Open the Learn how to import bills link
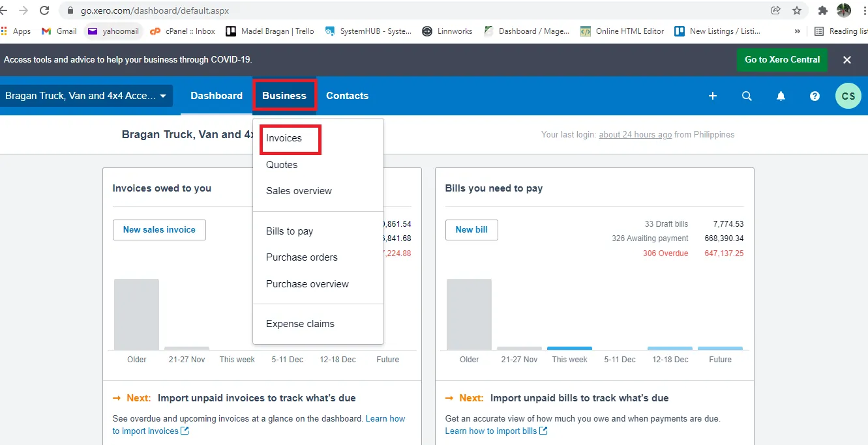Viewport: 868px width, 445px height. pyautogui.click(x=496, y=431)
